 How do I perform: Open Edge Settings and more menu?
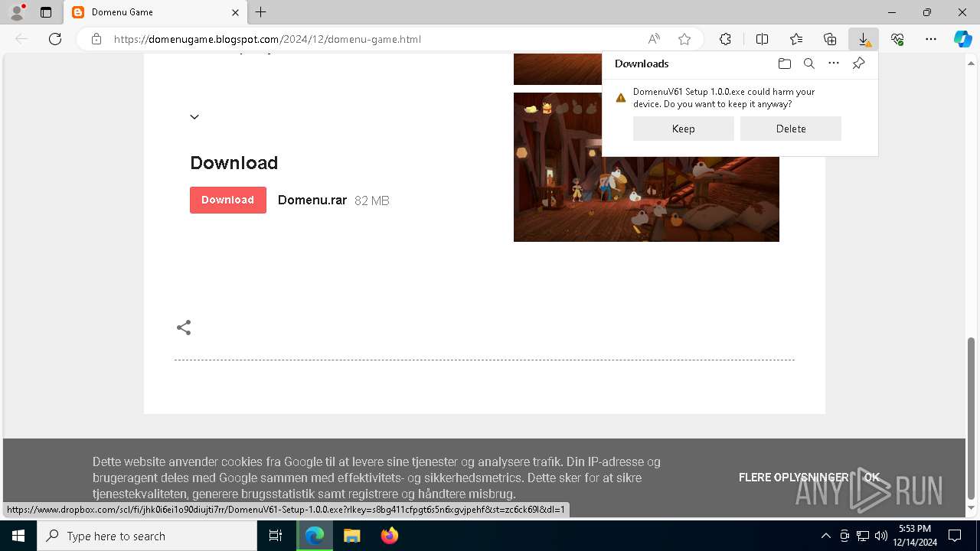coord(931,39)
